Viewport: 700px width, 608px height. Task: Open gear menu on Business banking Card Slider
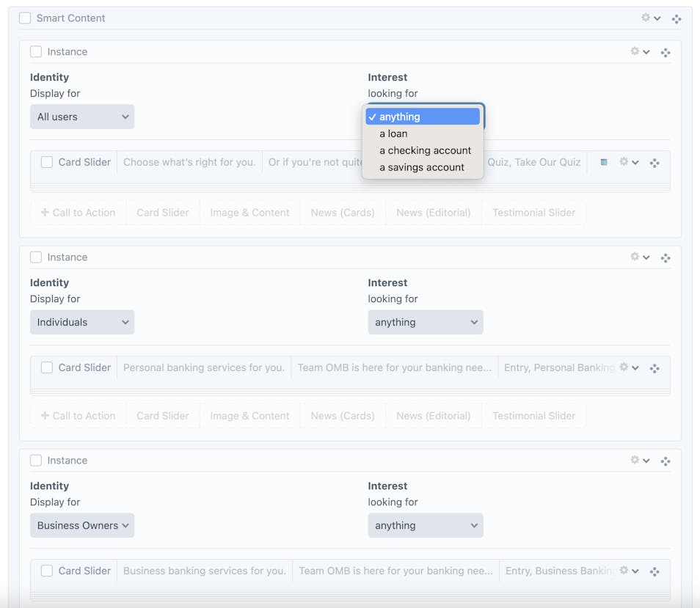[628, 571]
